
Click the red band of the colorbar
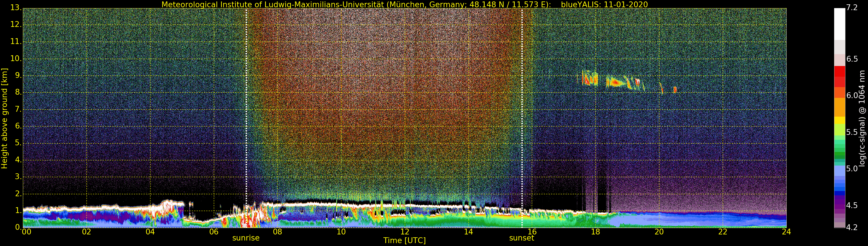click(839, 77)
